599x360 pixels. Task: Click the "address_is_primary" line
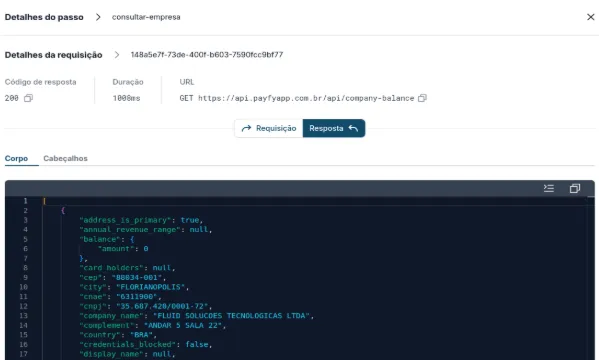(141, 220)
